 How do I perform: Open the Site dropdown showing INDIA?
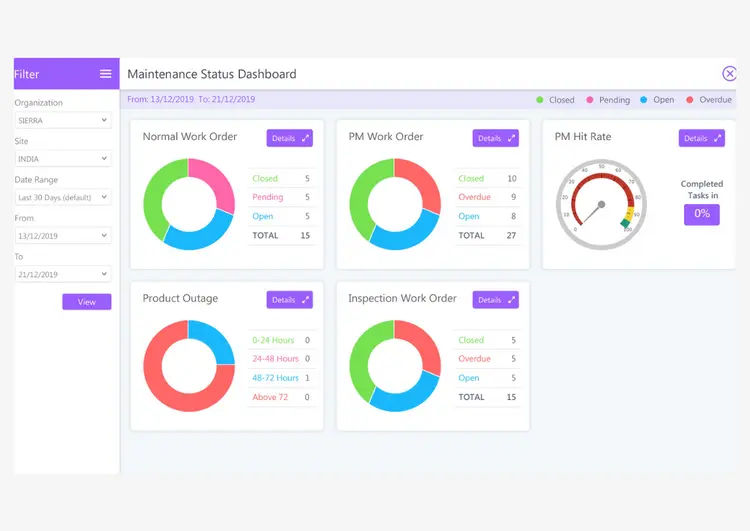pos(63,158)
